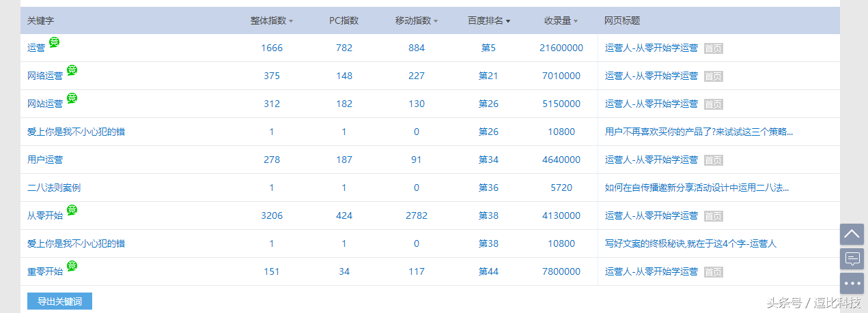Open page title link in the 运营 row
The height and width of the screenshot is (313, 868).
tap(652, 48)
